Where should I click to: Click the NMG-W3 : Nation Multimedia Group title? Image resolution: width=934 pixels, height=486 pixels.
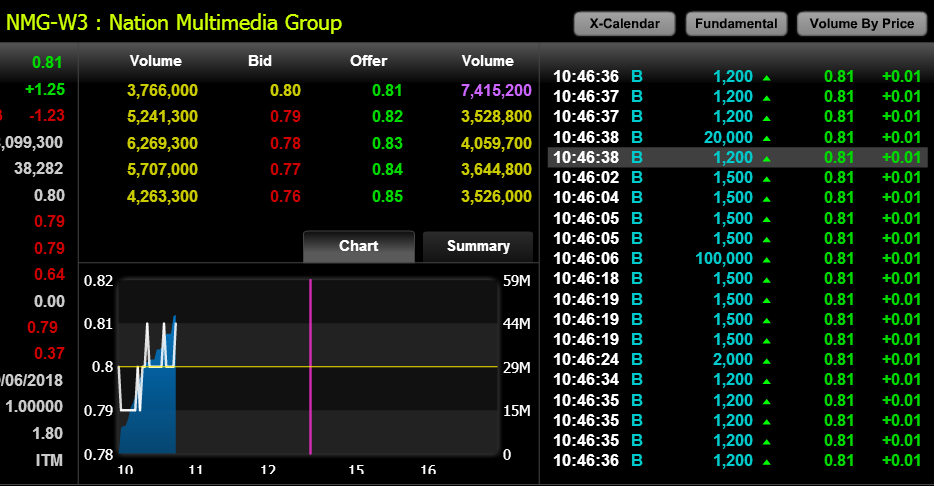[x=174, y=23]
